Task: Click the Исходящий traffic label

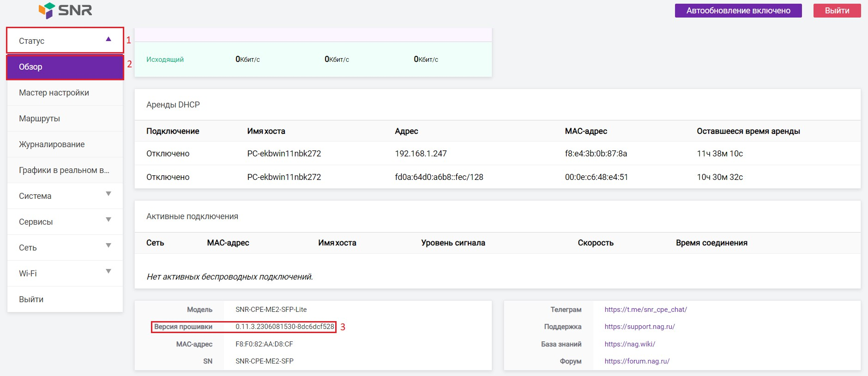Action: click(x=165, y=60)
